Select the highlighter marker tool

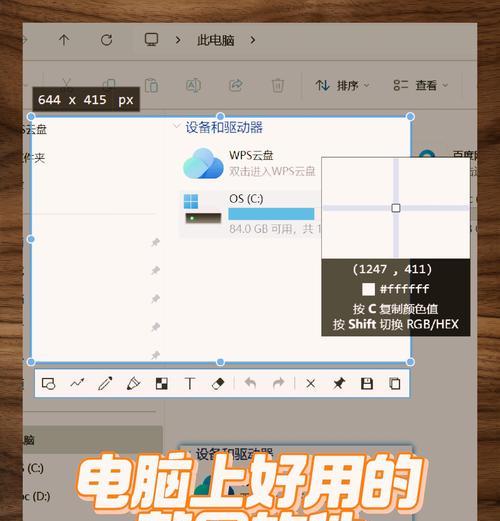click(133, 384)
